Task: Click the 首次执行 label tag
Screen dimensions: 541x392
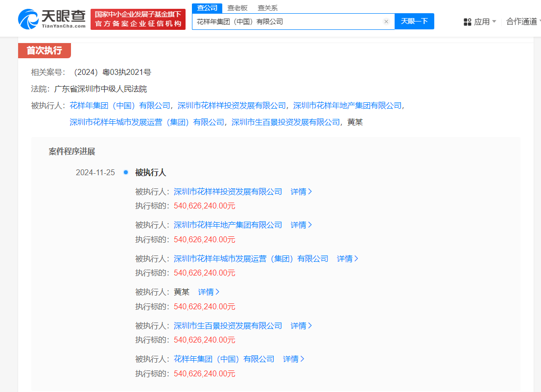Action: click(45, 51)
